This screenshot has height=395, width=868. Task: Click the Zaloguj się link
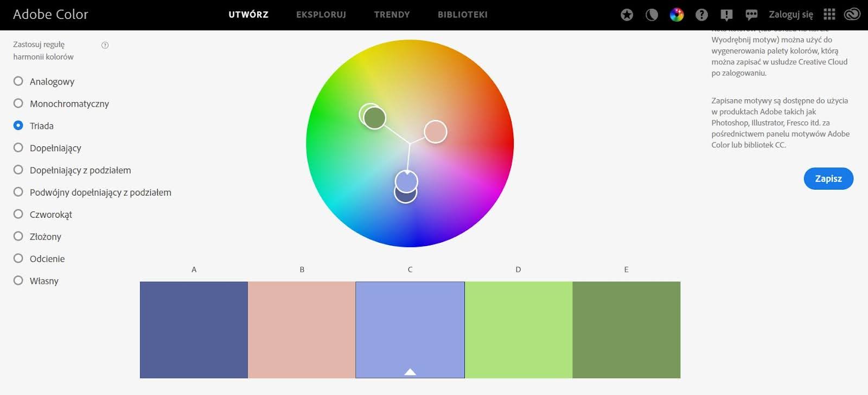[790, 15]
